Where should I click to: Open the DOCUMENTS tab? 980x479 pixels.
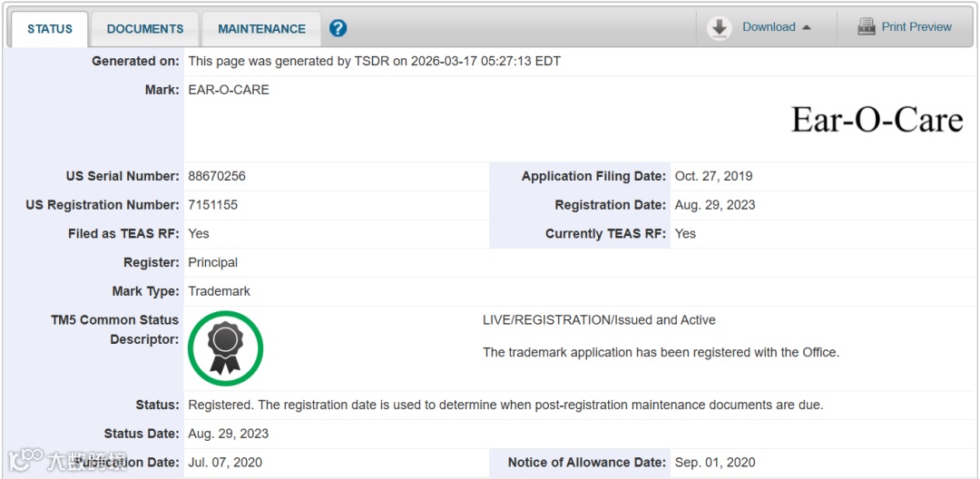click(x=145, y=29)
